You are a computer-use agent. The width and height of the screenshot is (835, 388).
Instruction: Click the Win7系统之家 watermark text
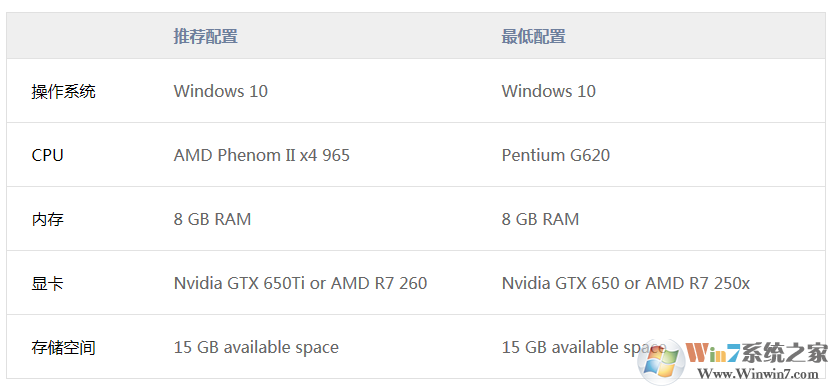[757, 353]
